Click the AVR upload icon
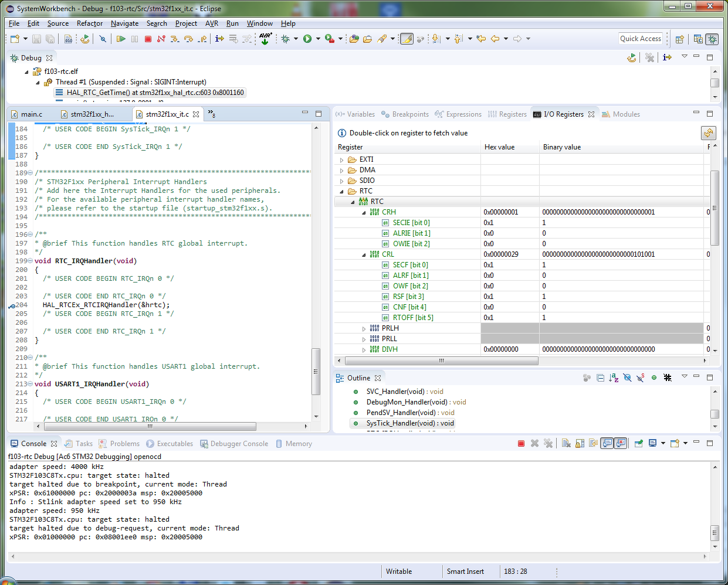 pyautogui.click(x=265, y=39)
